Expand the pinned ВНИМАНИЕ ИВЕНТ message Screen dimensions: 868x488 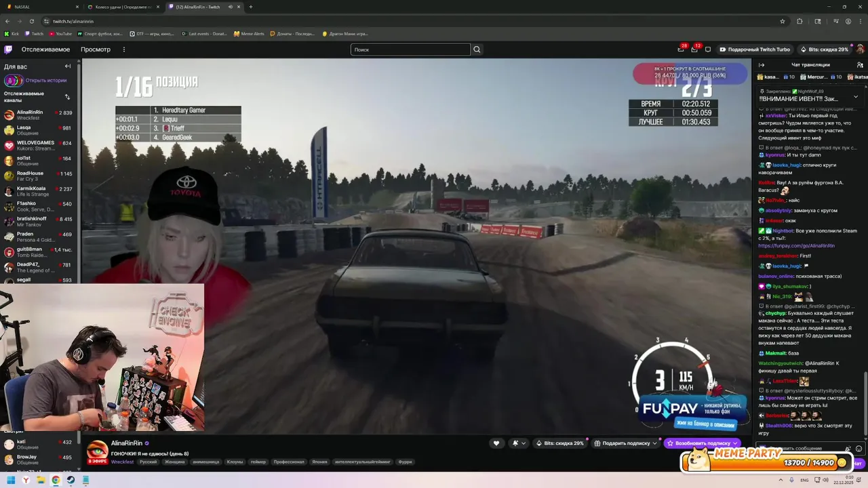pos(855,96)
